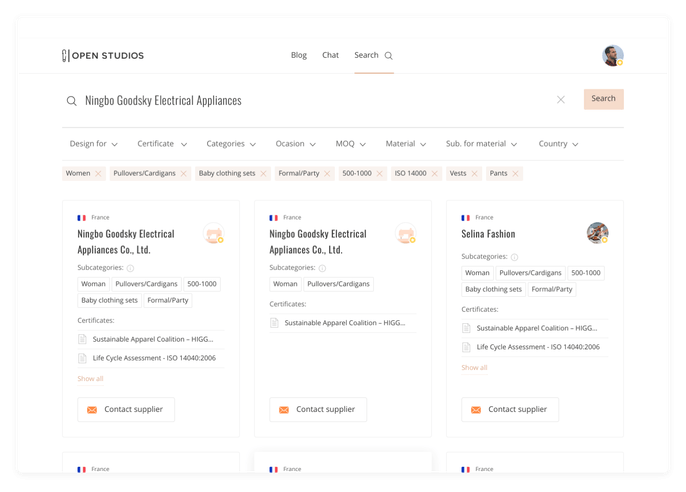This screenshot has height=492, width=686.
Task: Open the Categories filter dropdown
Action: [x=231, y=144]
